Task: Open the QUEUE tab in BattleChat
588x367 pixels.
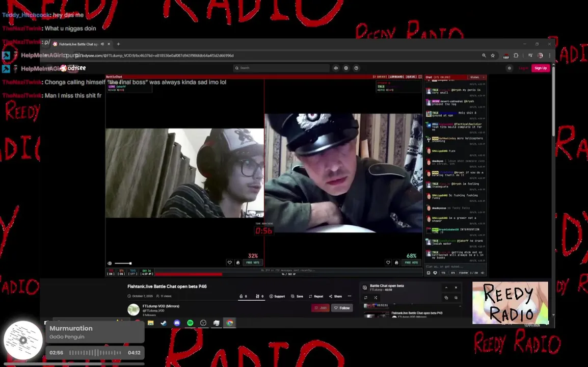Action: pyautogui.click(x=411, y=77)
